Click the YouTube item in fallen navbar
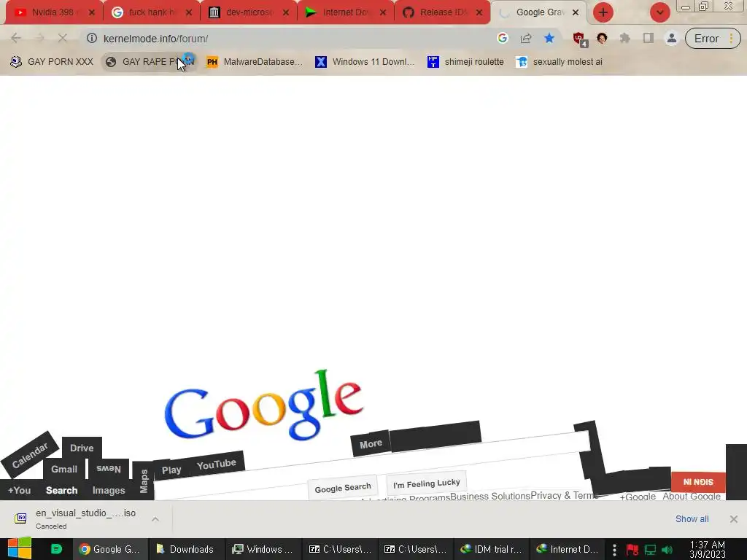 [216, 464]
